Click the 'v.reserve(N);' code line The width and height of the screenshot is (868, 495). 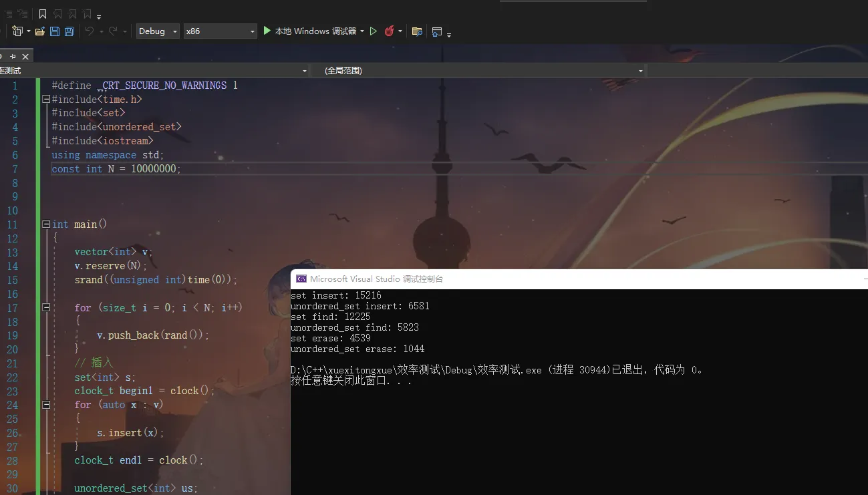click(111, 266)
